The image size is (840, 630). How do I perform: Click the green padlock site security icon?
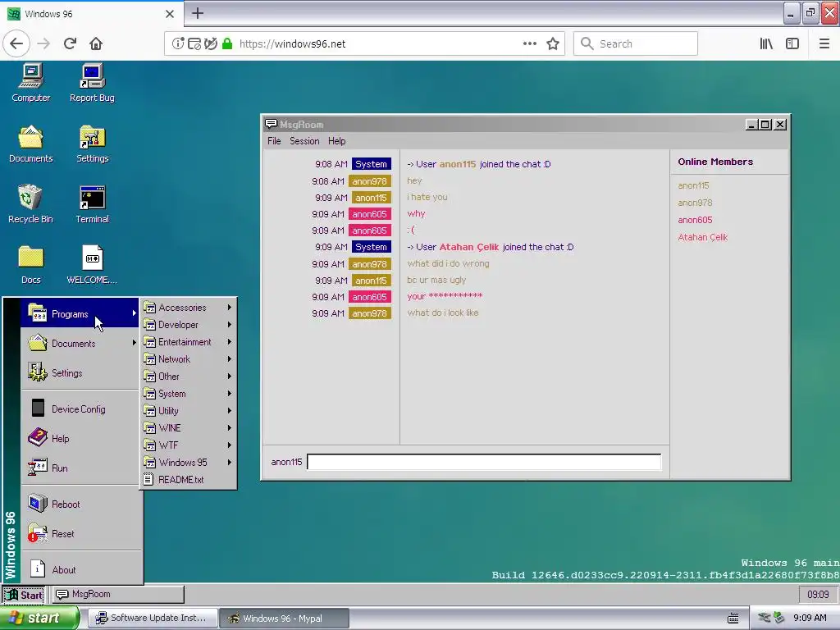(x=227, y=44)
